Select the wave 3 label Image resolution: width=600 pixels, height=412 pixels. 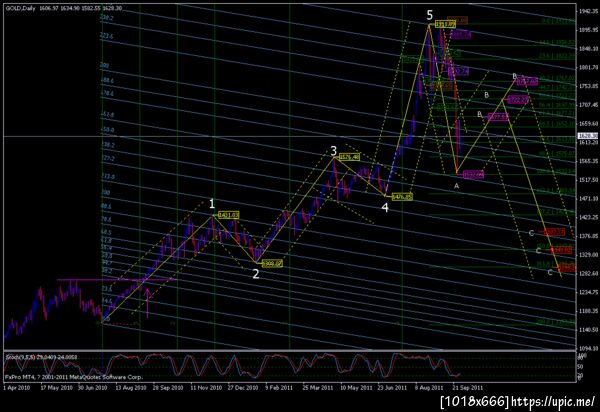(334, 150)
